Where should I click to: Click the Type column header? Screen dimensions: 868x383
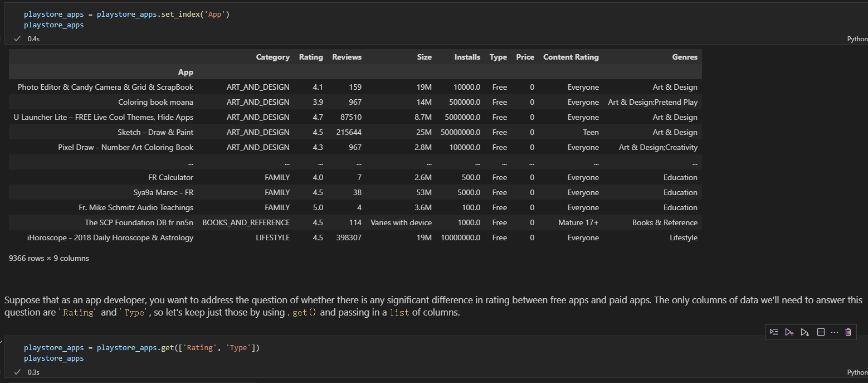pos(498,57)
